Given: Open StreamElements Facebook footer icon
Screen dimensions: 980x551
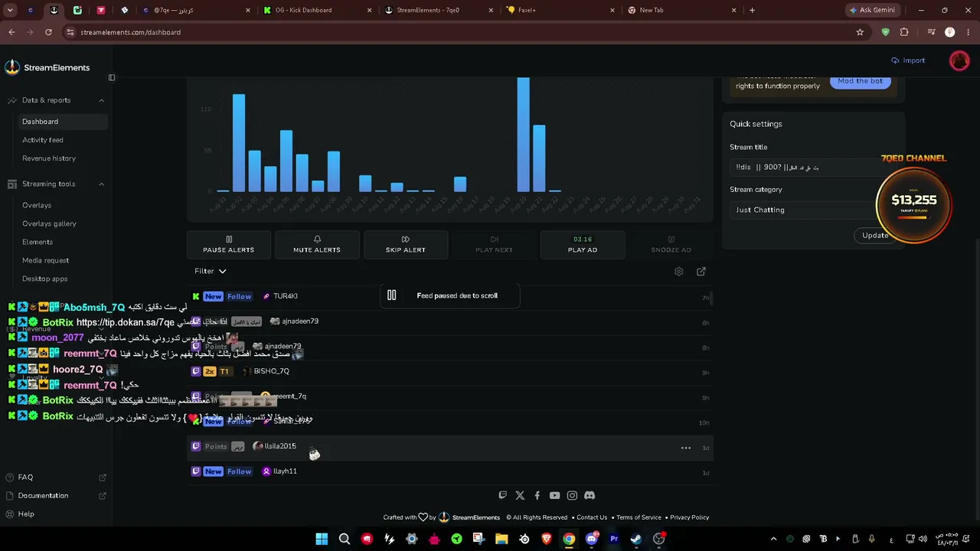Looking at the screenshot, I should (537, 496).
